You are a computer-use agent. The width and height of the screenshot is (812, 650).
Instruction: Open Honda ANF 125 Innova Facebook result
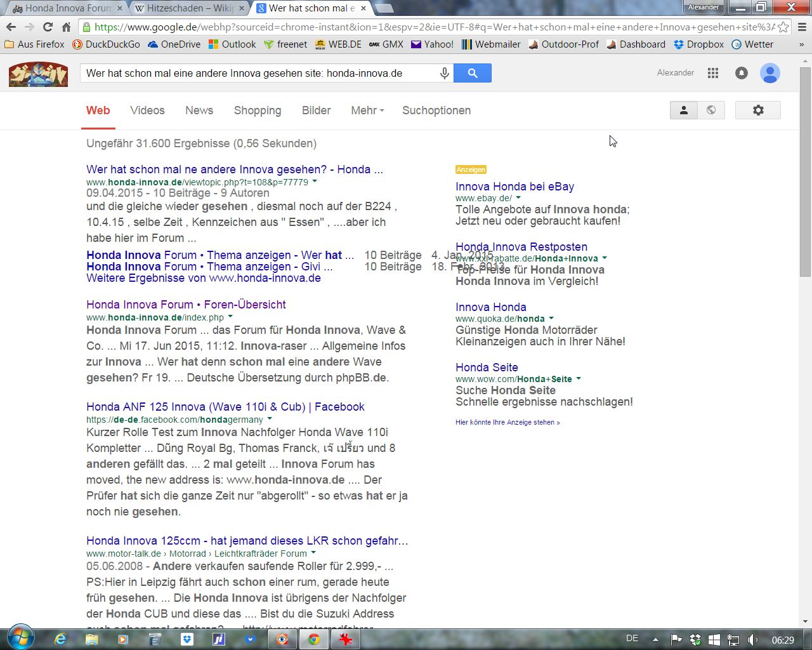pos(225,407)
